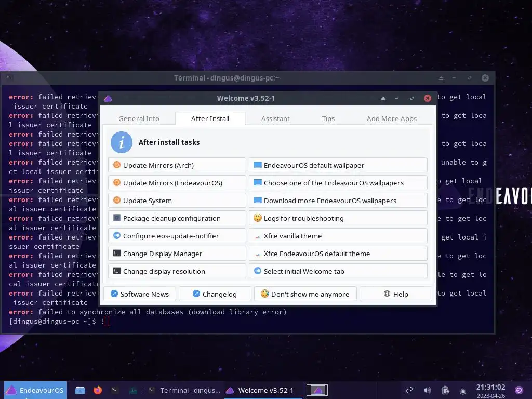The width and height of the screenshot is (532, 399).
Task: Click Update Mirrors (Arch) button
Action: pos(177,165)
